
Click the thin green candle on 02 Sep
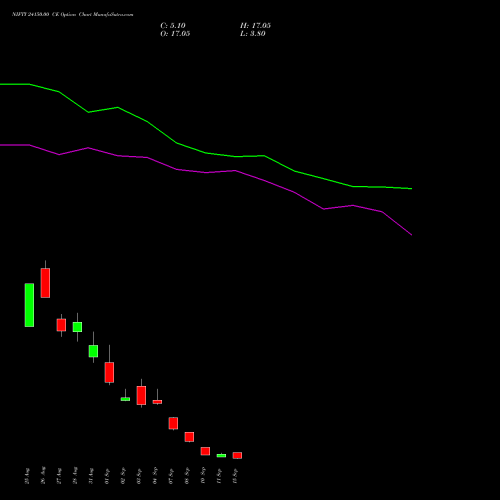(125, 399)
